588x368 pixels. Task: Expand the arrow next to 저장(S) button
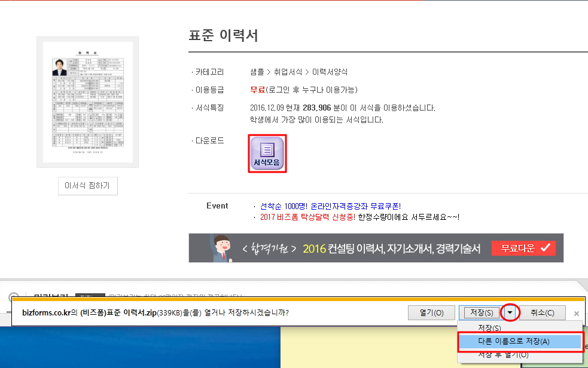pos(510,312)
